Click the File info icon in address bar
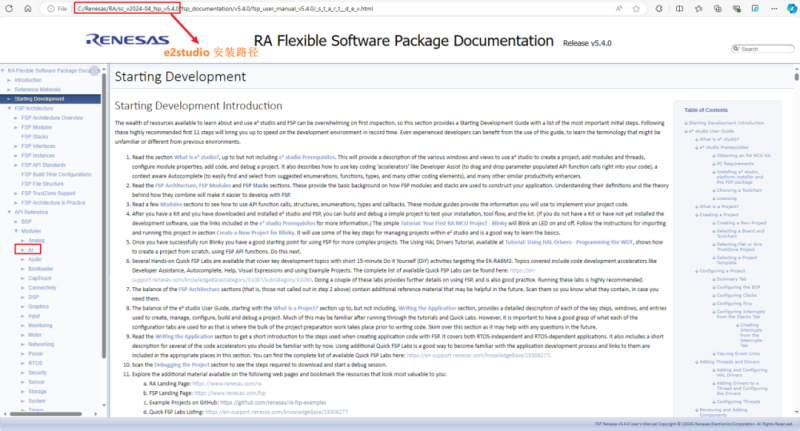Screen dimensions: 800x431 coord(57,9)
